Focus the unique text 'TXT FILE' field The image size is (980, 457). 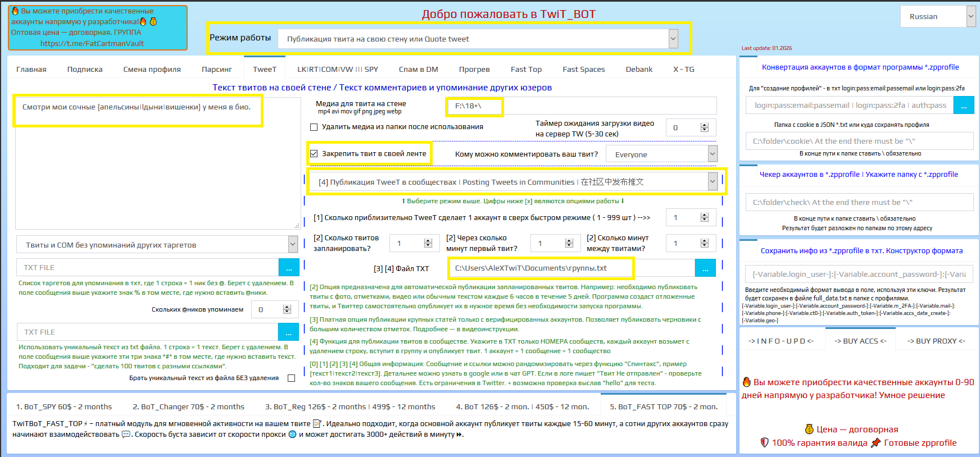148,332
